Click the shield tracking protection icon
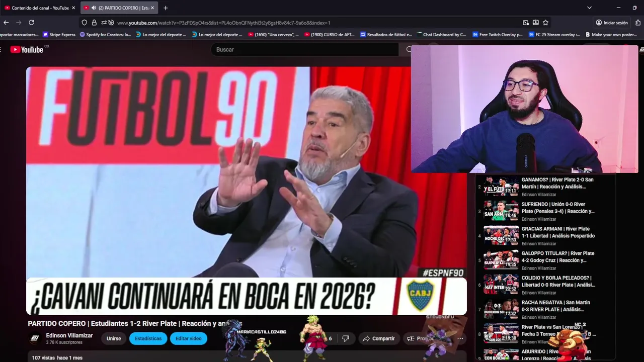This screenshot has height=362, width=644. 85,23
